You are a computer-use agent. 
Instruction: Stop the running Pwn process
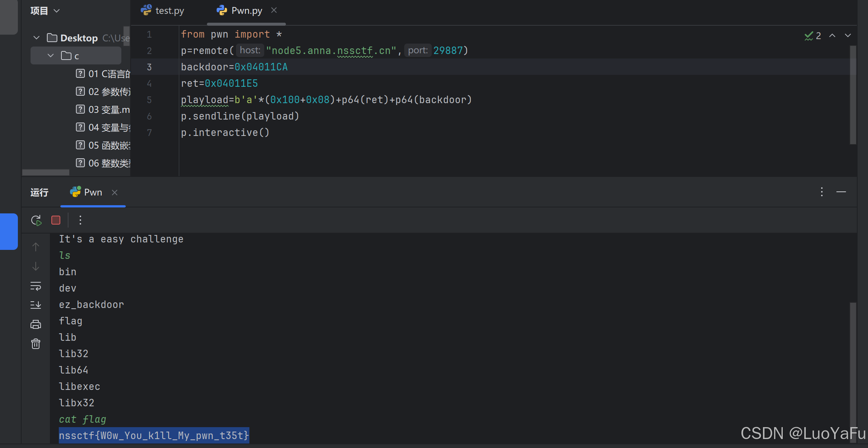click(56, 220)
